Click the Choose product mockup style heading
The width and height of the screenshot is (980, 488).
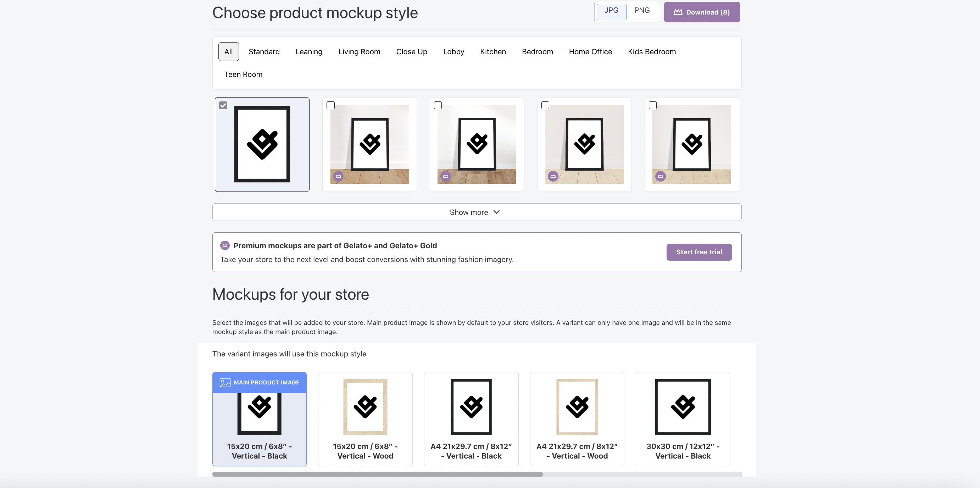(315, 13)
